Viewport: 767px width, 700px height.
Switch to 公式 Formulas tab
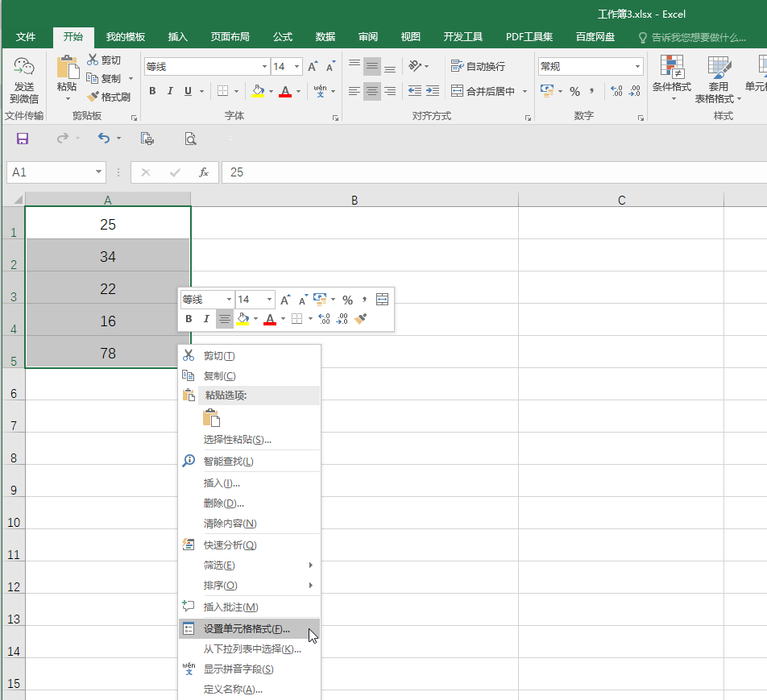click(x=282, y=37)
